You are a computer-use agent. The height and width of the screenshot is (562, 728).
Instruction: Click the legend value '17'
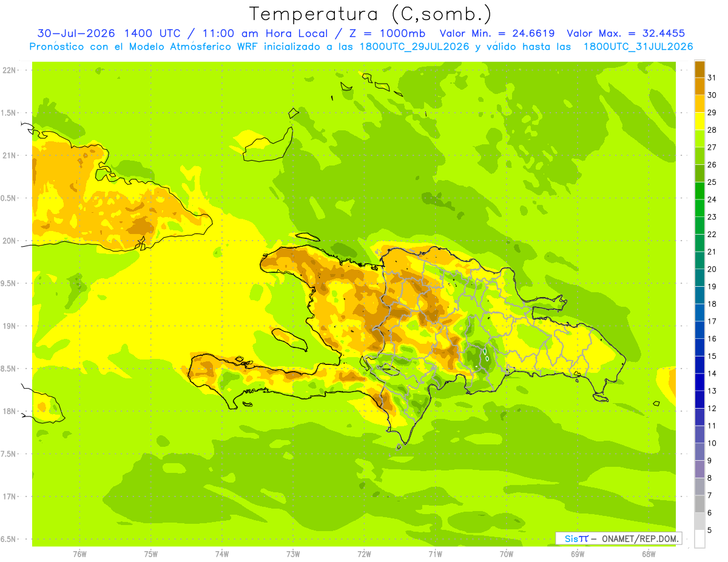[712, 321]
